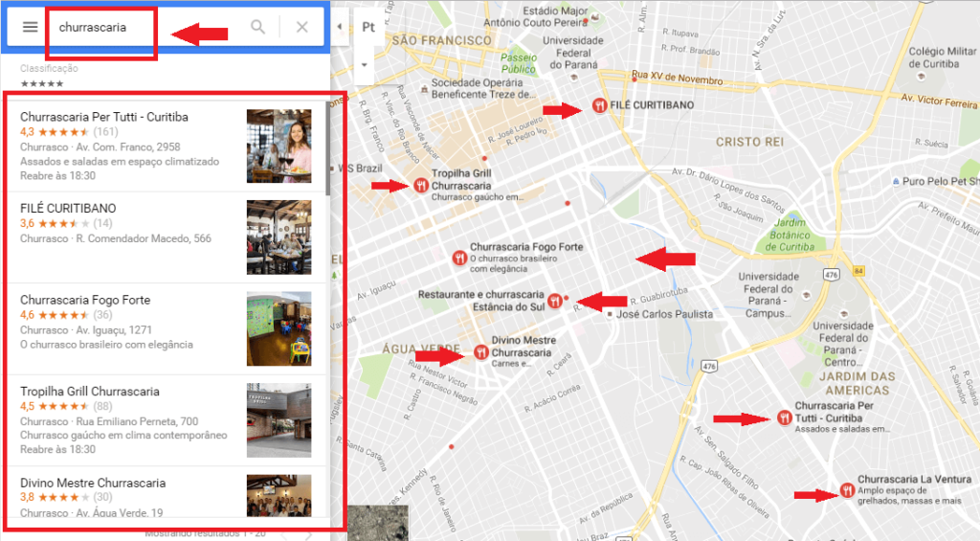
Task: Click FILÉ CURITIBANO restaurant map pin
Action: (599, 105)
